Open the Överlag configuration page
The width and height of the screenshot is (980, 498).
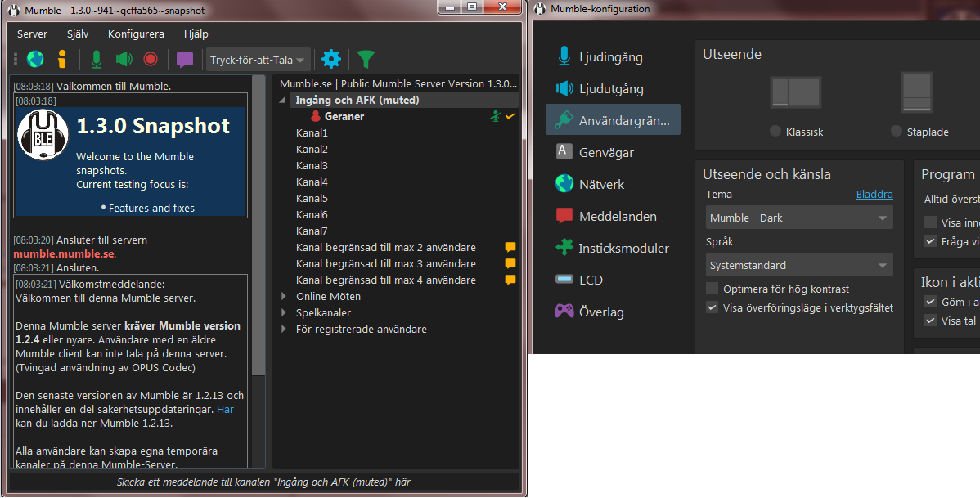(613, 312)
